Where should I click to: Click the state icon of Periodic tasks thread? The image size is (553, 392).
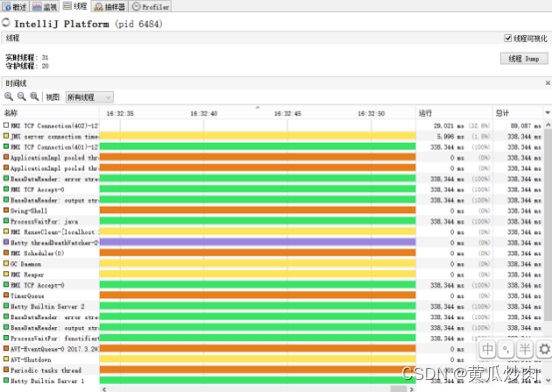point(6,369)
